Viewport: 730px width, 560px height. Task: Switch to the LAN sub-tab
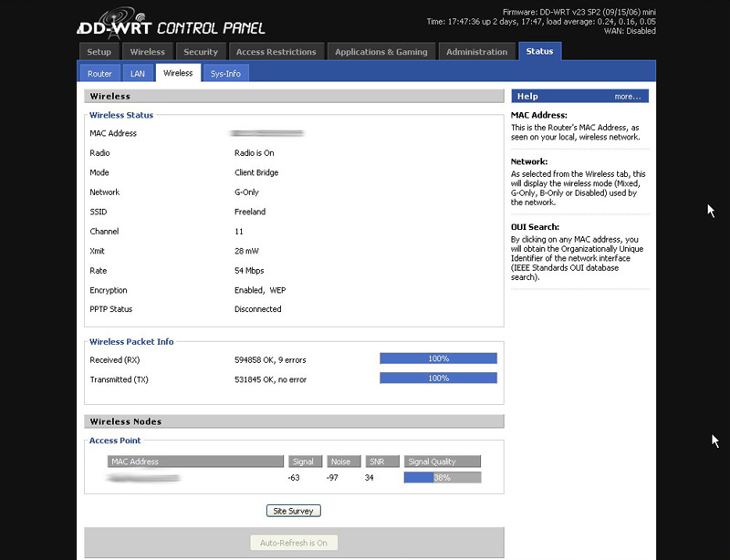pos(138,74)
